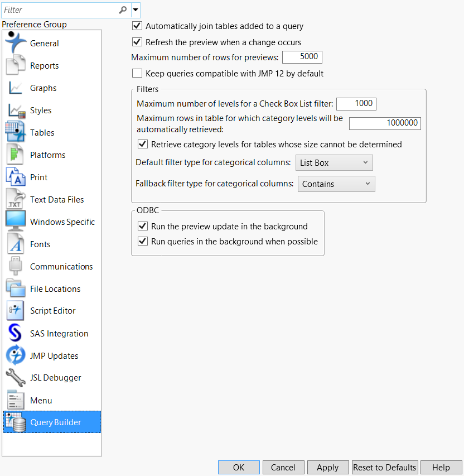The width and height of the screenshot is (464, 476).
Task: Open the Reports preference group label
Action: [x=44, y=66]
